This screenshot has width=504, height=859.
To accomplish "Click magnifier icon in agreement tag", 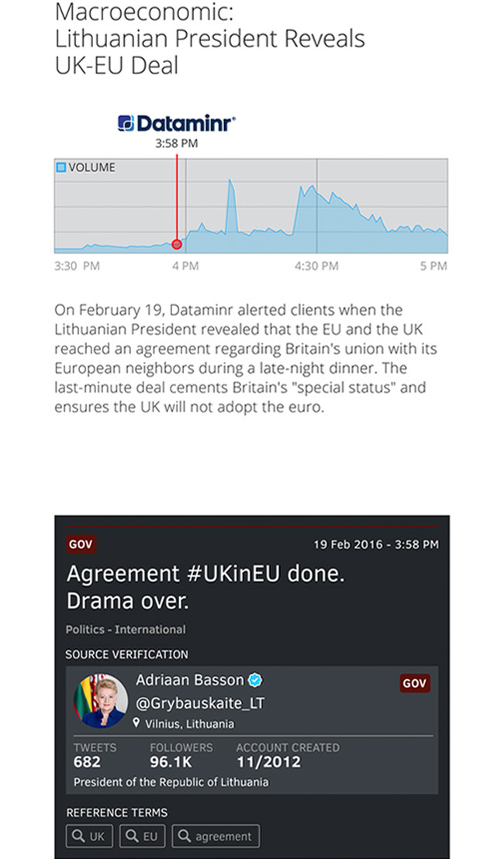I will 185,836.
